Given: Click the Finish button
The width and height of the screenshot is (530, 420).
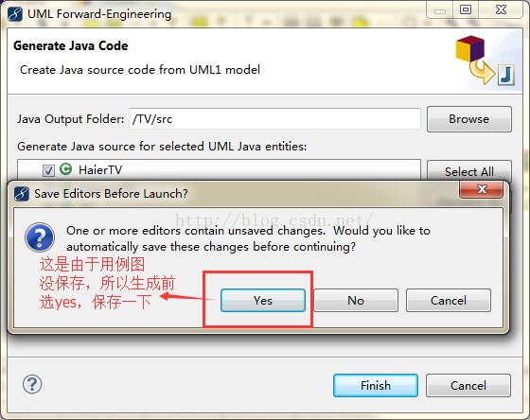Looking at the screenshot, I should tap(376, 385).
